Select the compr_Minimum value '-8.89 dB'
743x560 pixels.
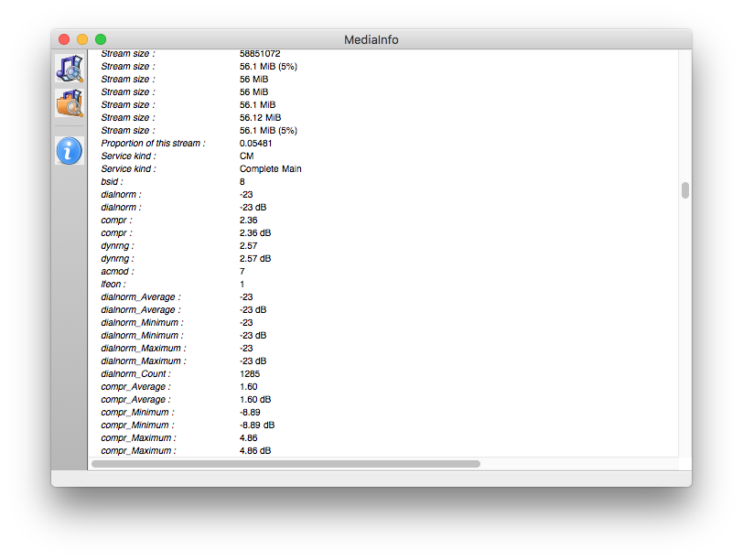[257, 425]
